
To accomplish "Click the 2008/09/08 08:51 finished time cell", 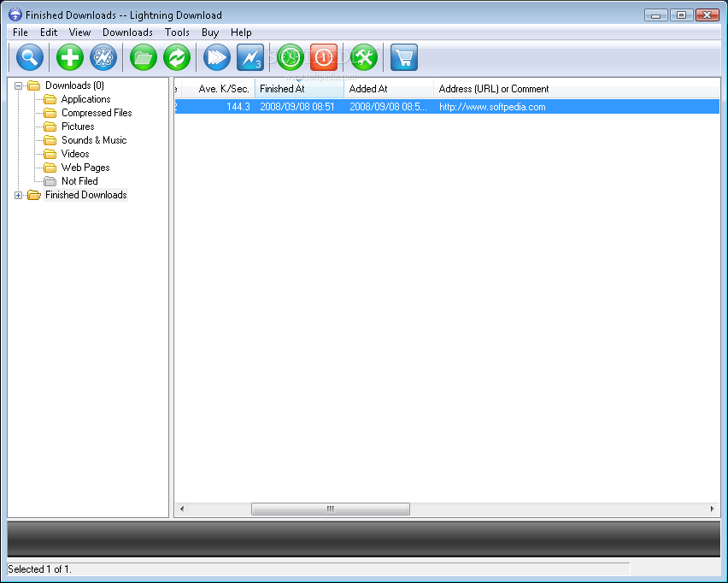I will pos(297,107).
